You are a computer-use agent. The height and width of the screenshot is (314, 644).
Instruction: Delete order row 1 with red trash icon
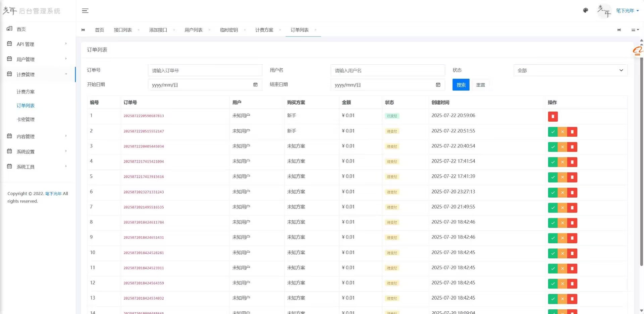click(553, 116)
